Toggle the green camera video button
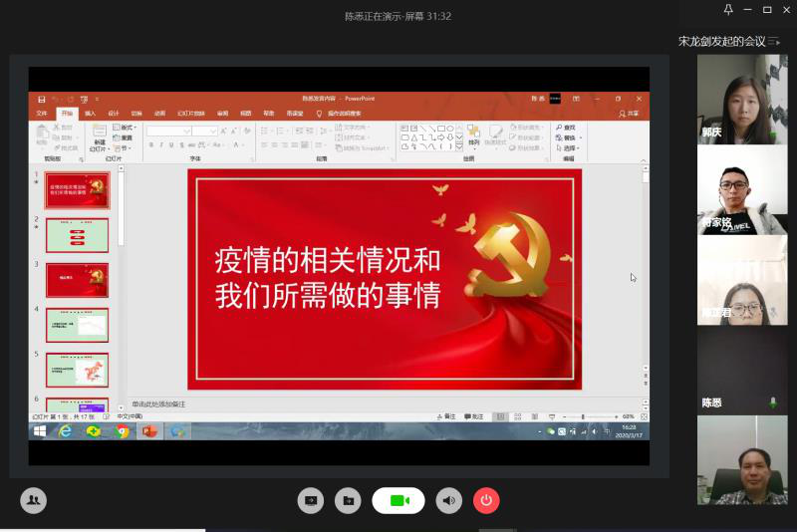Viewport: 797px width, 532px height. (x=398, y=500)
